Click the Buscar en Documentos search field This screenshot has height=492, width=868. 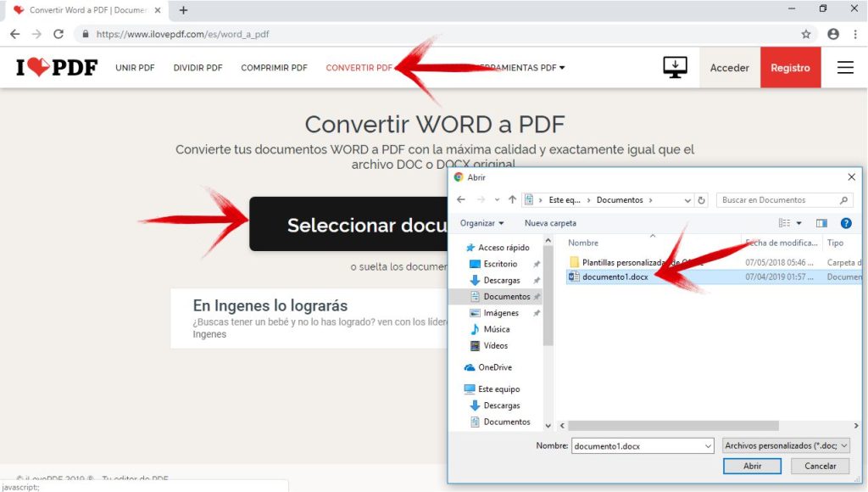778,200
